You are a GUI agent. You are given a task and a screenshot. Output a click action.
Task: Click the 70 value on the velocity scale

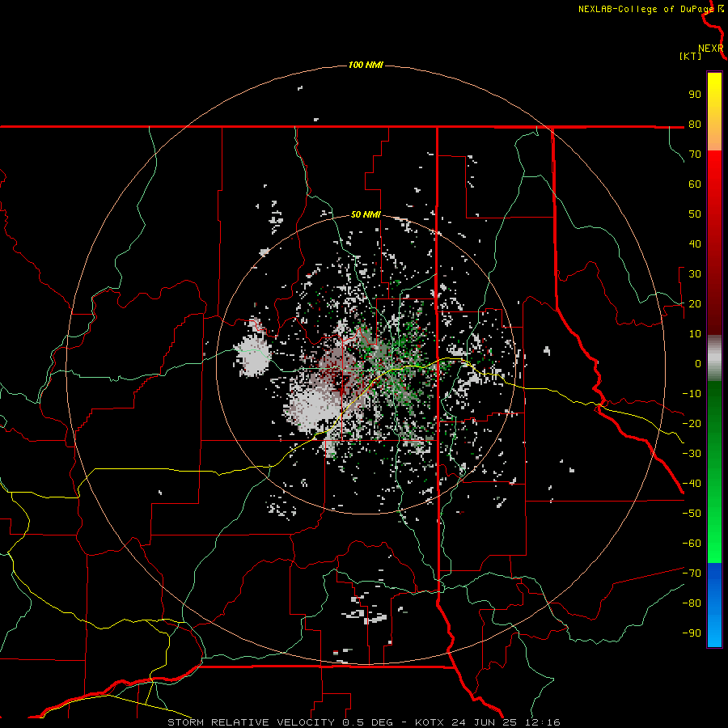695,154
